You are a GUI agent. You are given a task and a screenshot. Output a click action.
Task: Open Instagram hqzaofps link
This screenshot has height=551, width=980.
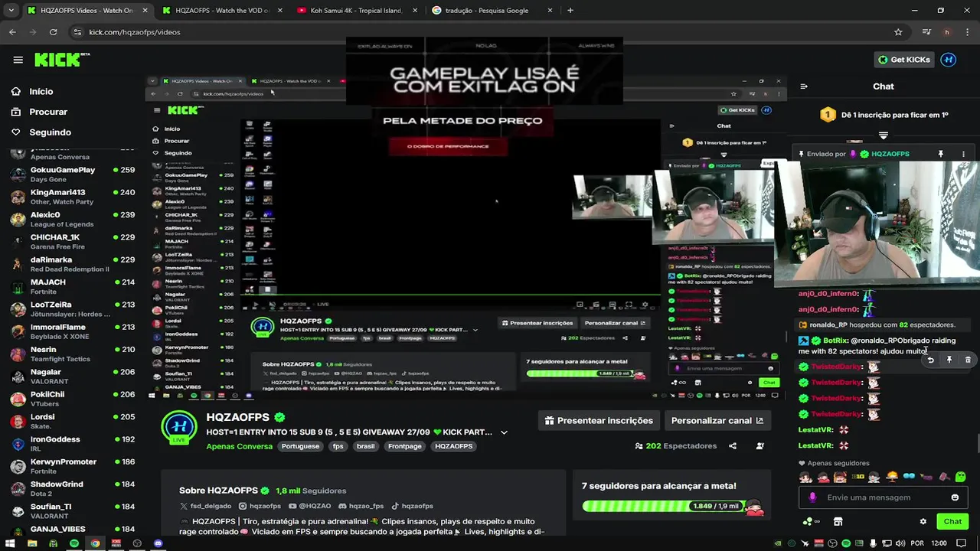pos(260,506)
